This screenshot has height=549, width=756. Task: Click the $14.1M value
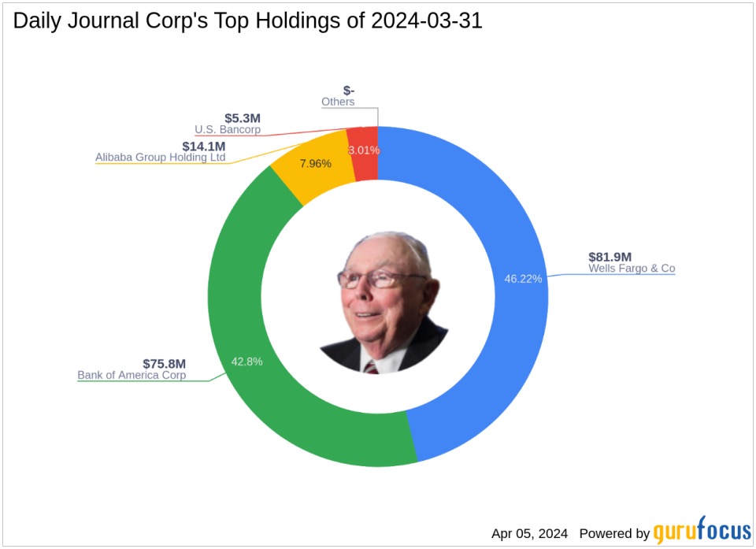pos(204,146)
